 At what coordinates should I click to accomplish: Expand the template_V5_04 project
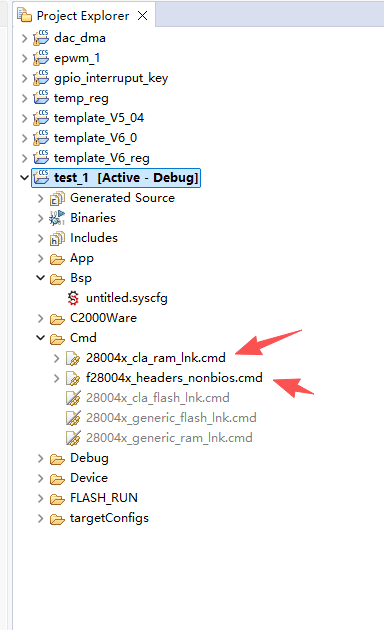(25, 118)
